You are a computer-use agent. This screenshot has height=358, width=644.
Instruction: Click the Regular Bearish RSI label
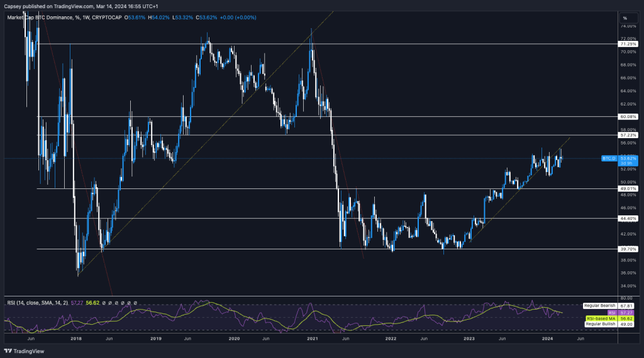tap(599, 305)
